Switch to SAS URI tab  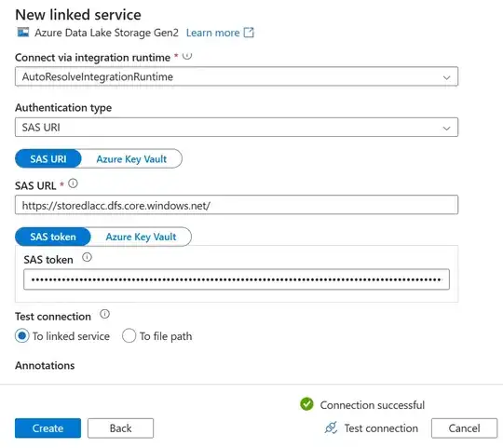48,158
